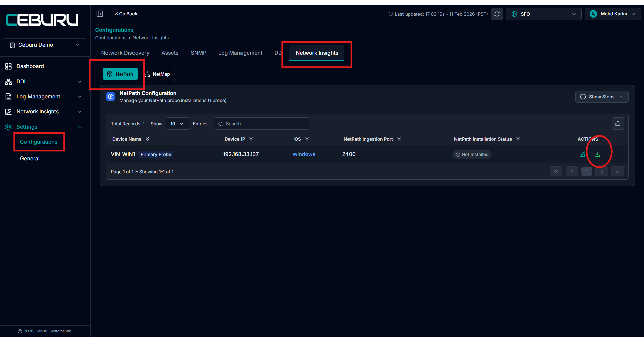Switch to the SNMP tab
The image size is (644, 337).
pos(199,53)
